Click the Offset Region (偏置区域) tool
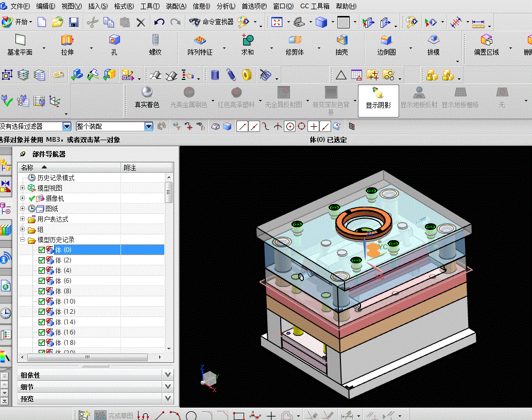This screenshot has height=420, width=532. (486, 45)
